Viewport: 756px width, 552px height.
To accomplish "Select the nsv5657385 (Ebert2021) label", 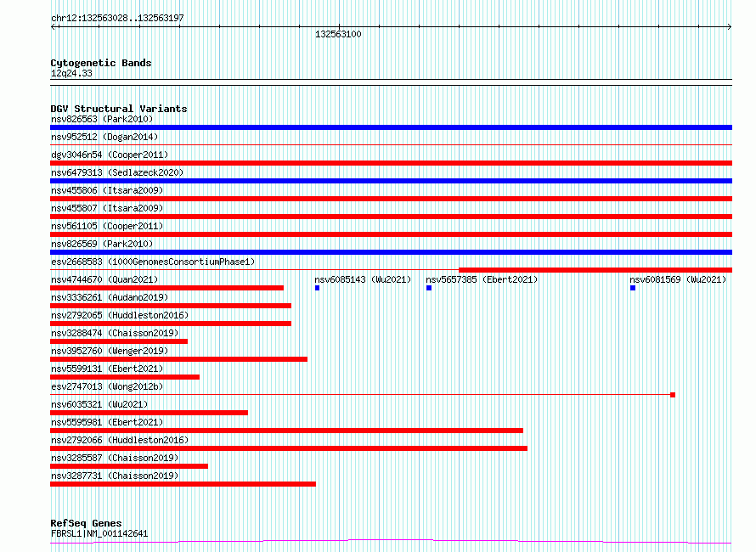I will click(x=482, y=279).
